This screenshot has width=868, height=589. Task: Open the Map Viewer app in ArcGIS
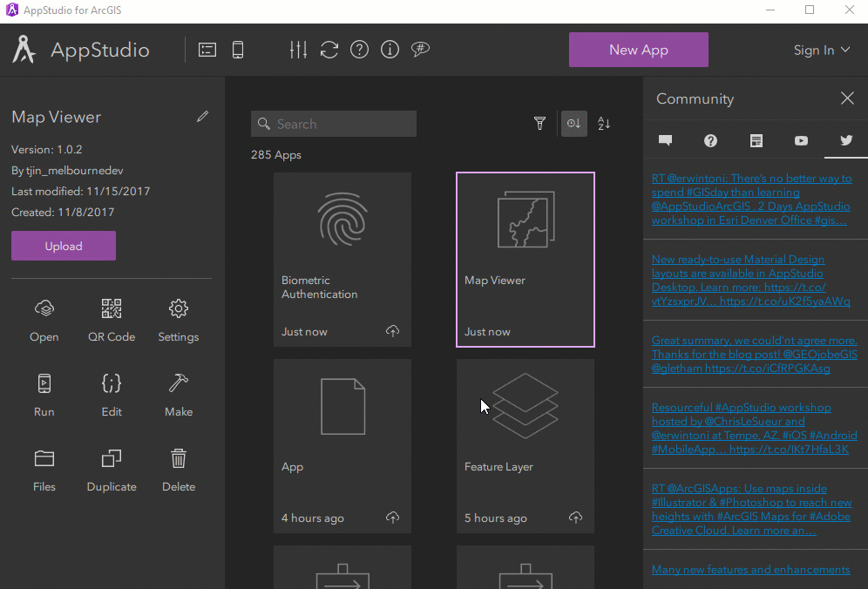[44, 321]
